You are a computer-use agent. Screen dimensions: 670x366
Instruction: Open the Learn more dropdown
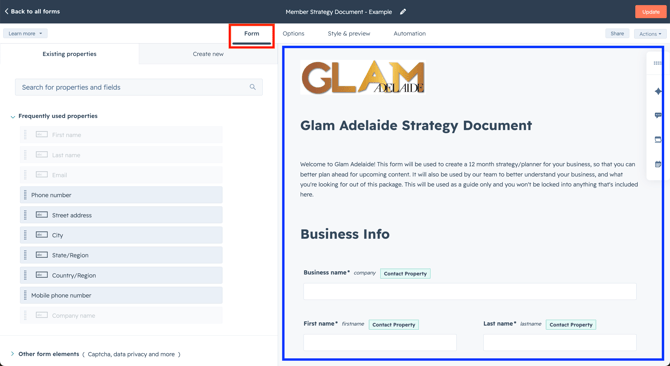[x=25, y=33]
